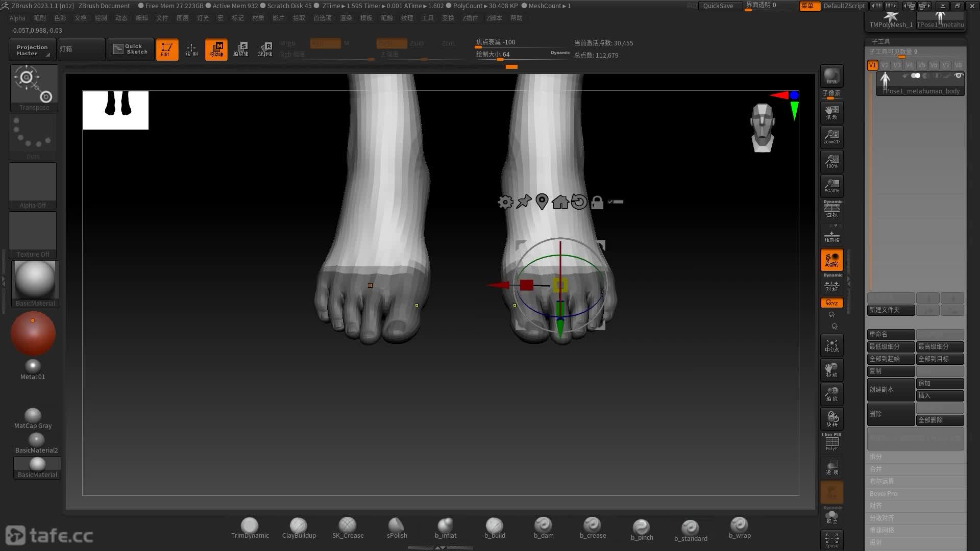This screenshot has width=980, height=551.
Task: Expand the Bevel Pro section
Action: pos(884,493)
